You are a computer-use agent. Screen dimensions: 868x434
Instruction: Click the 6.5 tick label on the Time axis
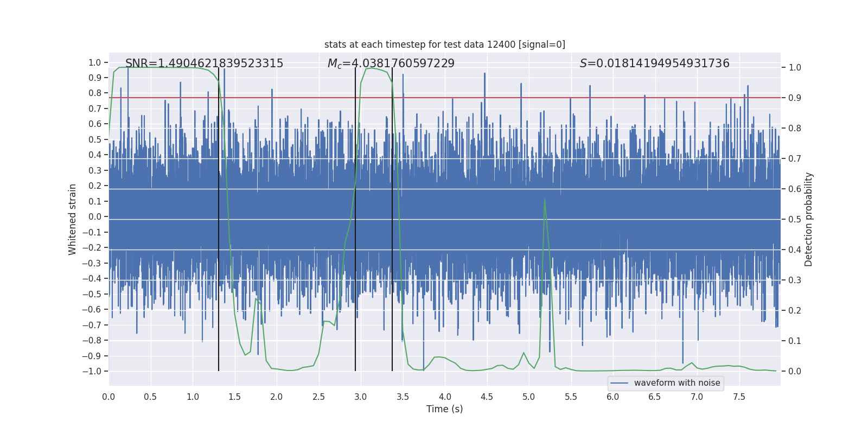coord(655,397)
